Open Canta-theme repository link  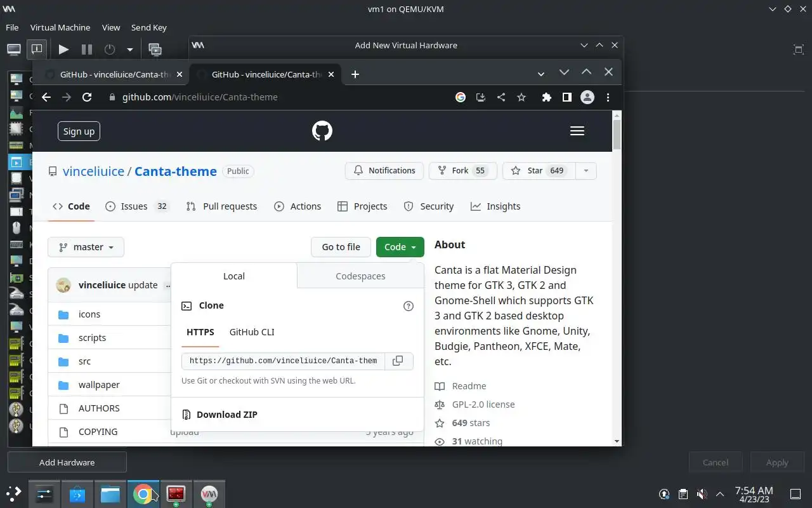coord(175,171)
